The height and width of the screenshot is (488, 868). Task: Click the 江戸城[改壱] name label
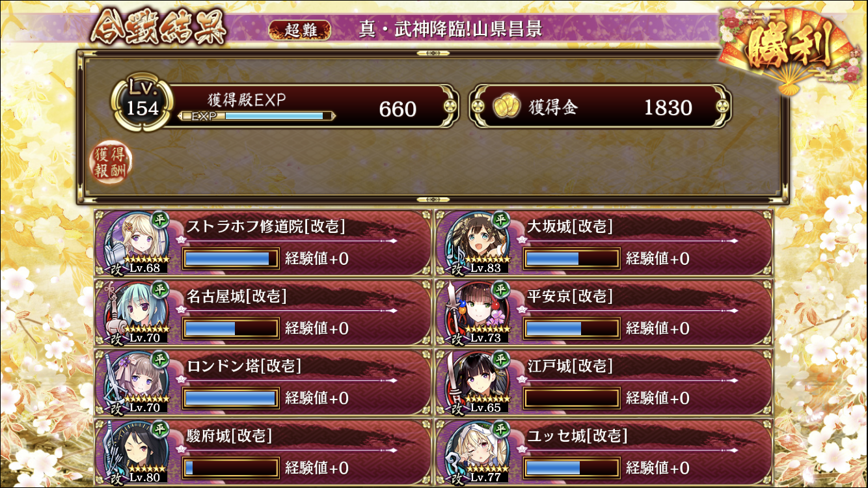(x=570, y=366)
